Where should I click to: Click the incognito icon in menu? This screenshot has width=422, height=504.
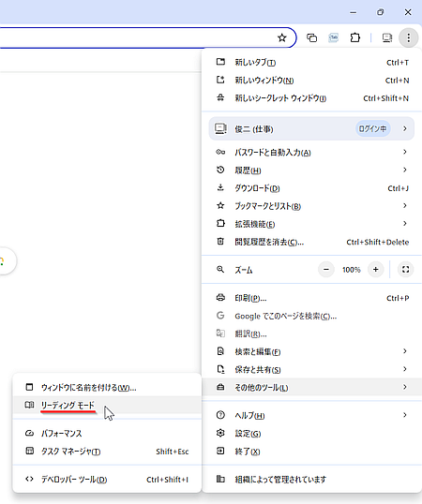(x=220, y=97)
